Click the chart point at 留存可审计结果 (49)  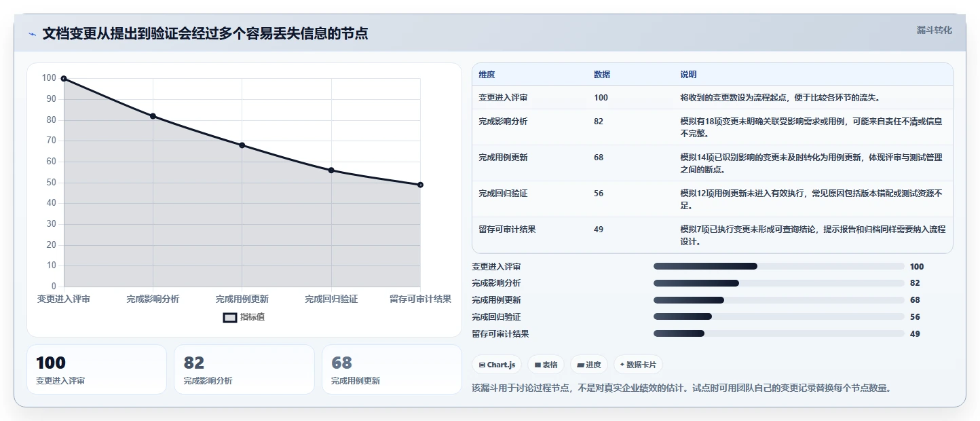420,185
